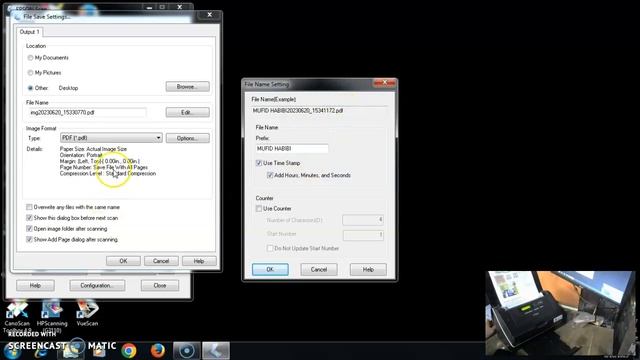Open HPScanning desktop shortcut
Viewport: 640px width, 360px height.
52,315
